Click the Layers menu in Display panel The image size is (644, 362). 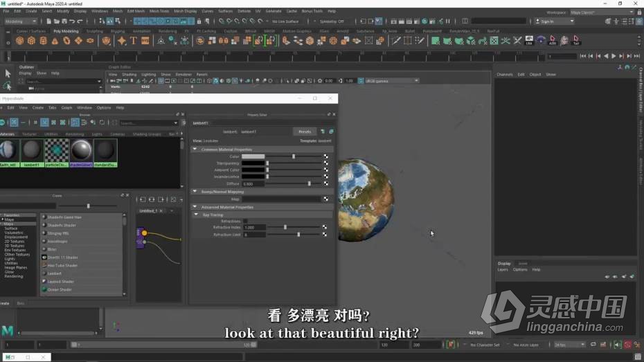[503, 270]
